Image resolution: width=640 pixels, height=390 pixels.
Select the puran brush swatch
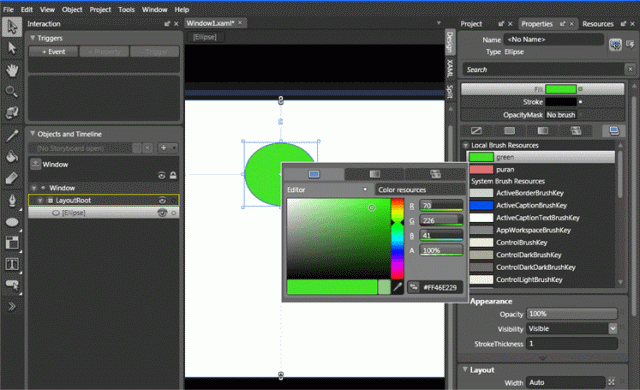click(x=481, y=169)
